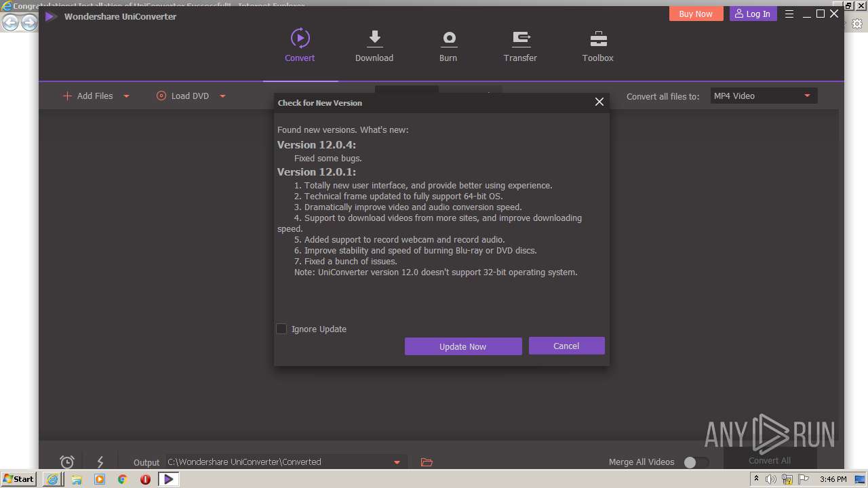Open the scheduler alarm clock icon
868x488 pixels.
tap(67, 462)
